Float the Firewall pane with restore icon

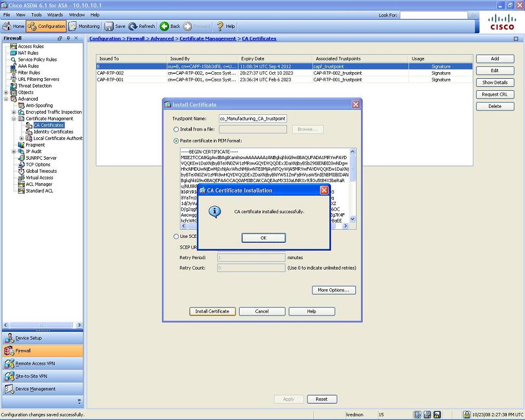point(60,38)
